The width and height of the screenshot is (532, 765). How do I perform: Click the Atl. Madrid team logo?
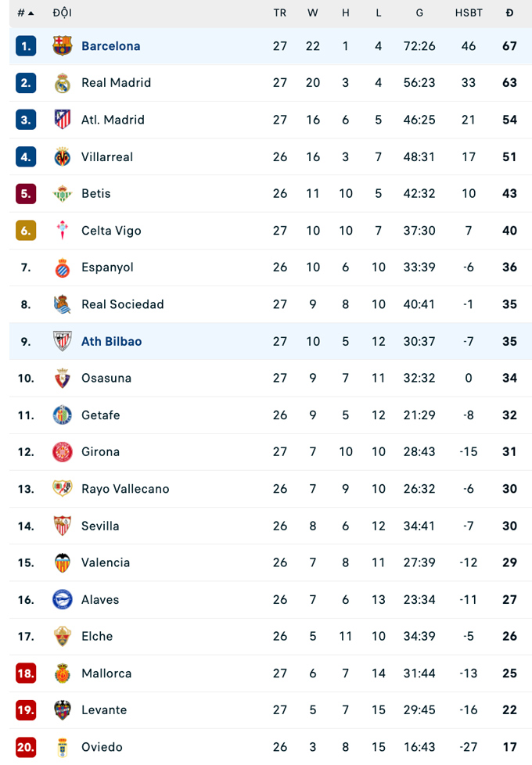(63, 120)
